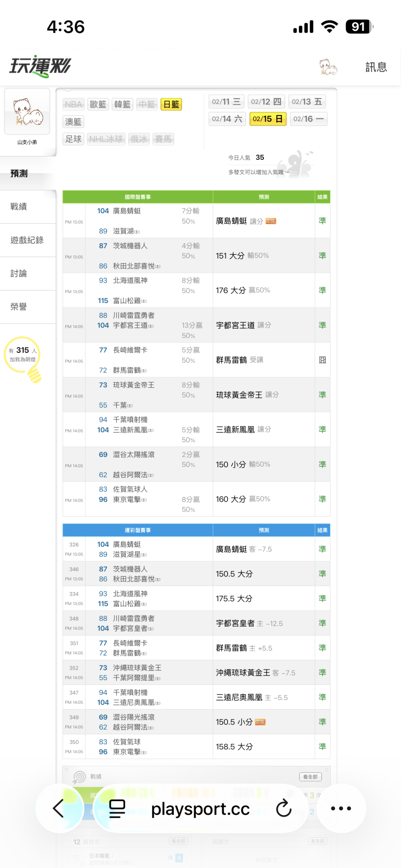The width and height of the screenshot is (401, 868).
Task: Tap the 玩運彩 site logo
Action: tap(40, 66)
